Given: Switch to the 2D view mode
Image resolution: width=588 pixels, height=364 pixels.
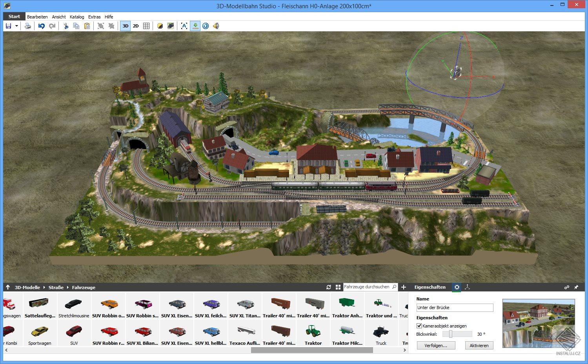Looking at the screenshot, I should tap(136, 26).
